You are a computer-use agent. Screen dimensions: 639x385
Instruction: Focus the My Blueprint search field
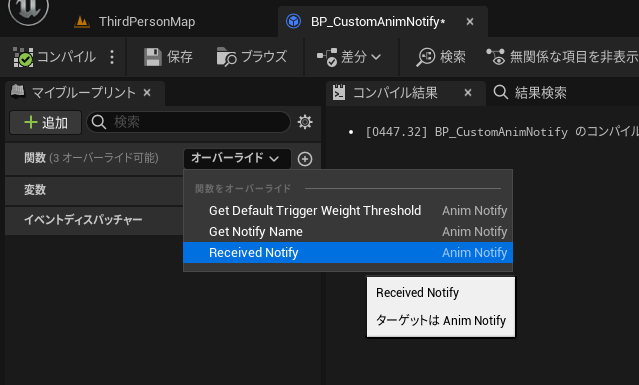188,122
